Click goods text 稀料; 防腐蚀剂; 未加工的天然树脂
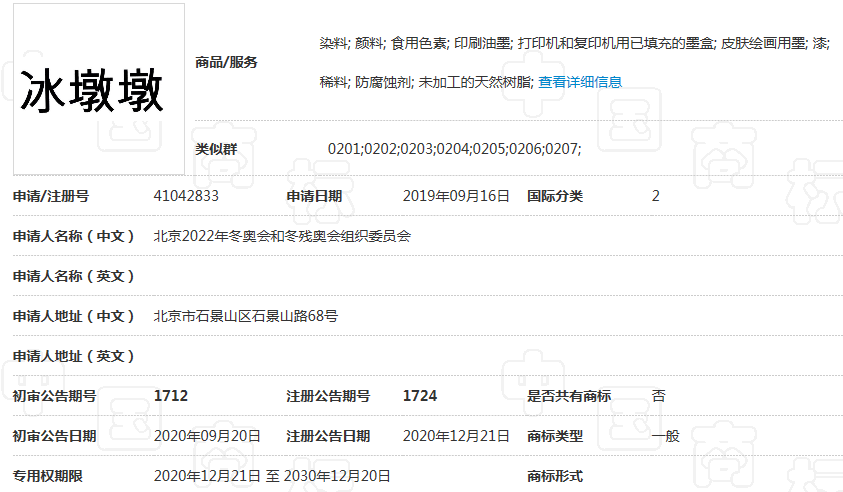Image resolution: width=843 pixels, height=492 pixels. (x=427, y=82)
